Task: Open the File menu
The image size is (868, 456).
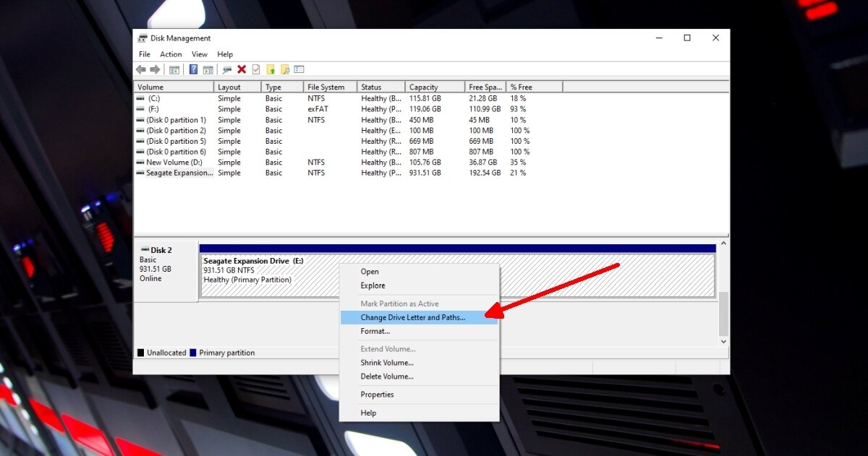Action: tap(145, 54)
